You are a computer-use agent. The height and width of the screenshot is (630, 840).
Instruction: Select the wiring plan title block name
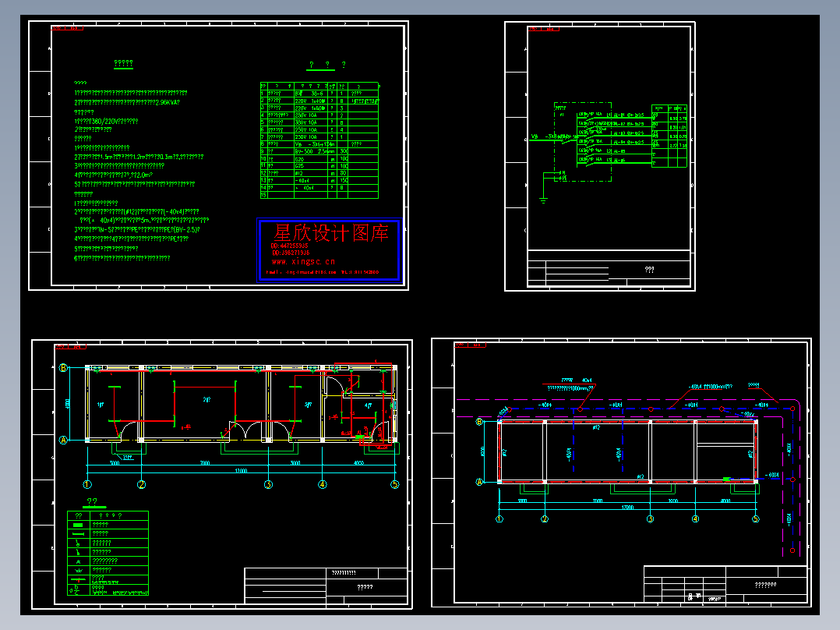[365, 587]
